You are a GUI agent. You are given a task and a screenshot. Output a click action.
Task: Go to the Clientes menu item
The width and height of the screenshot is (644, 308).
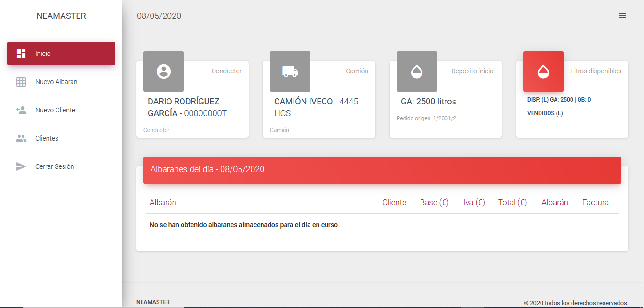point(47,138)
